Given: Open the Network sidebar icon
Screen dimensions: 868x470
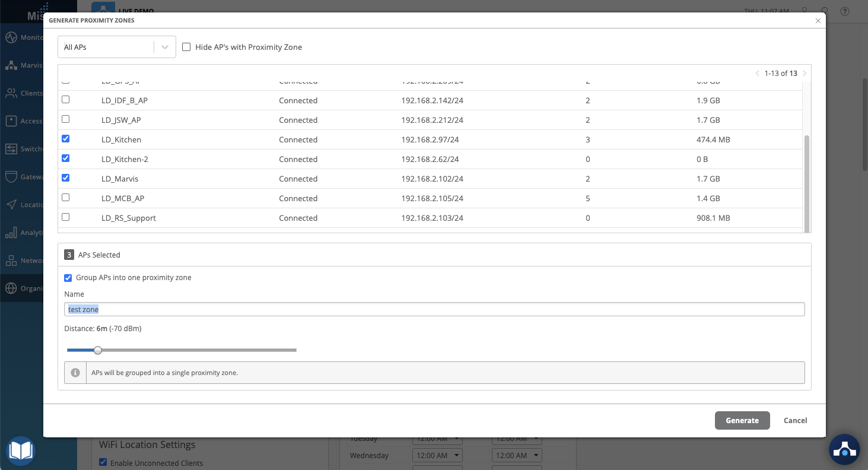Looking at the screenshot, I should 11,261.
